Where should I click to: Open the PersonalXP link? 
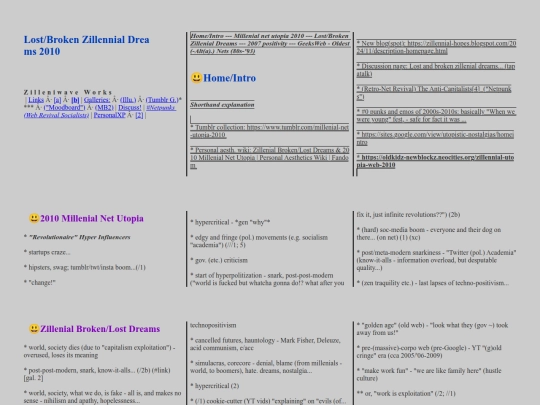coord(110,115)
